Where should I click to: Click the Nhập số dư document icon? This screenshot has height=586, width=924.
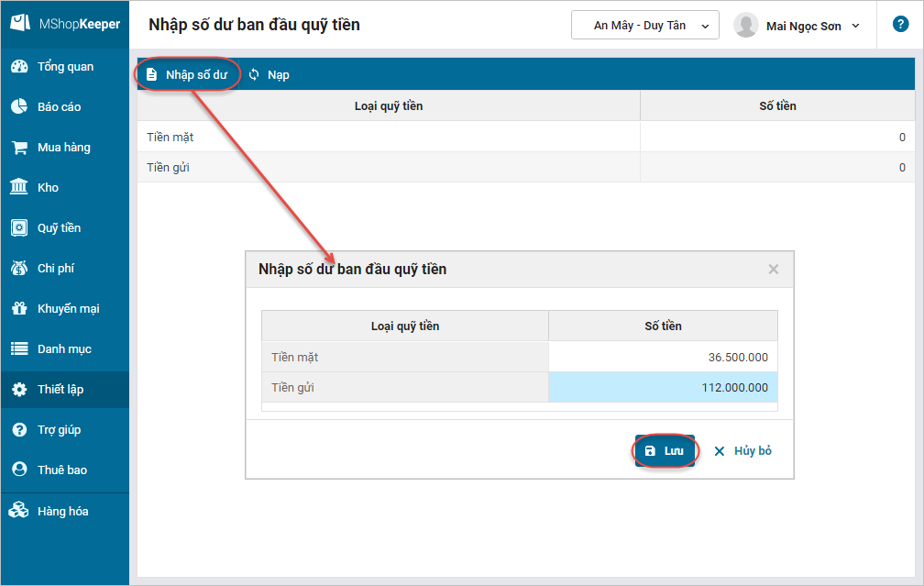pyautogui.click(x=151, y=74)
